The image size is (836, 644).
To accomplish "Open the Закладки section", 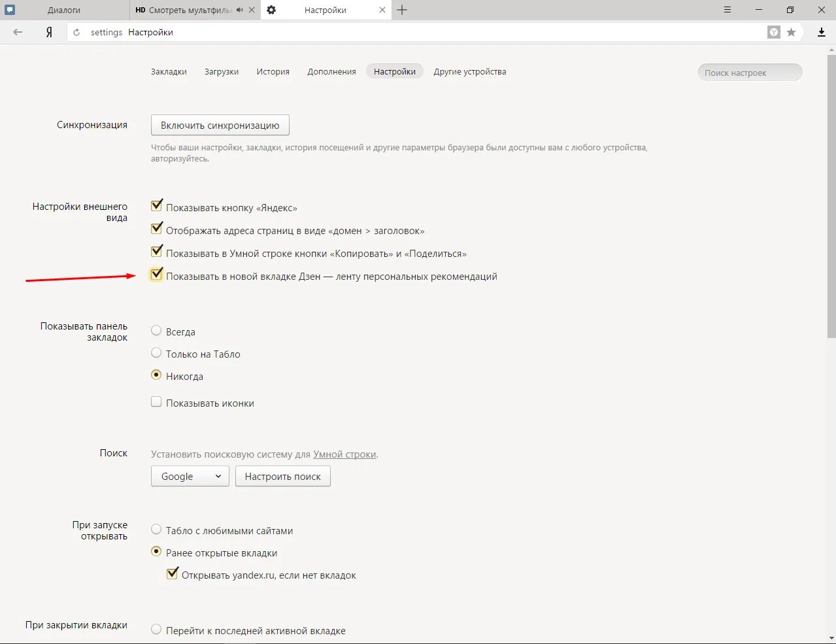I will coord(169,72).
